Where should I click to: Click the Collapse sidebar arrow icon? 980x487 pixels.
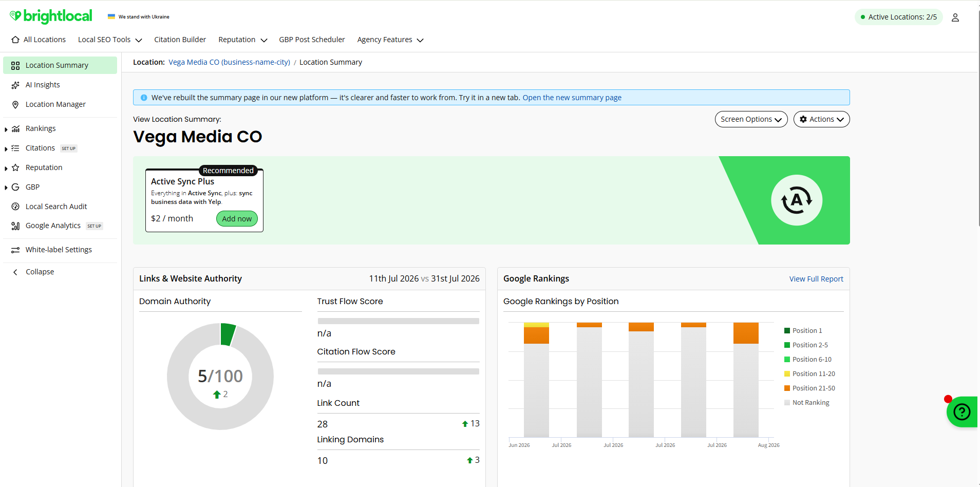pyautogui.click(x=15, y=272)
